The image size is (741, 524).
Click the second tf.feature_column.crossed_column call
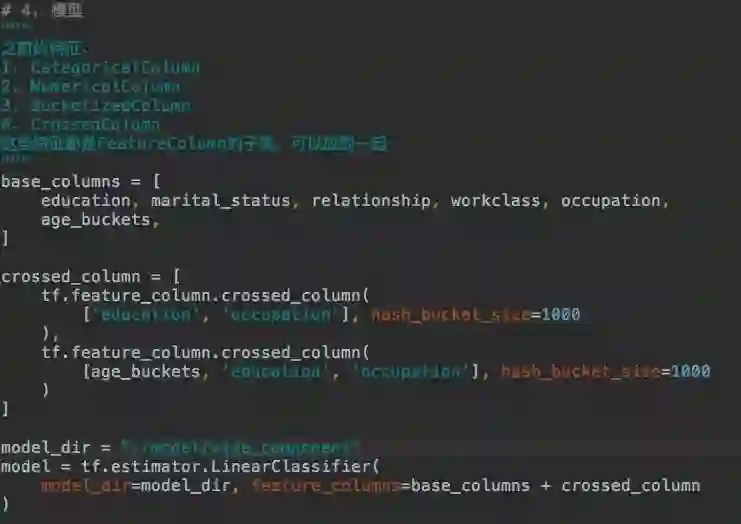pyautogui.click(x=205, y=352)
